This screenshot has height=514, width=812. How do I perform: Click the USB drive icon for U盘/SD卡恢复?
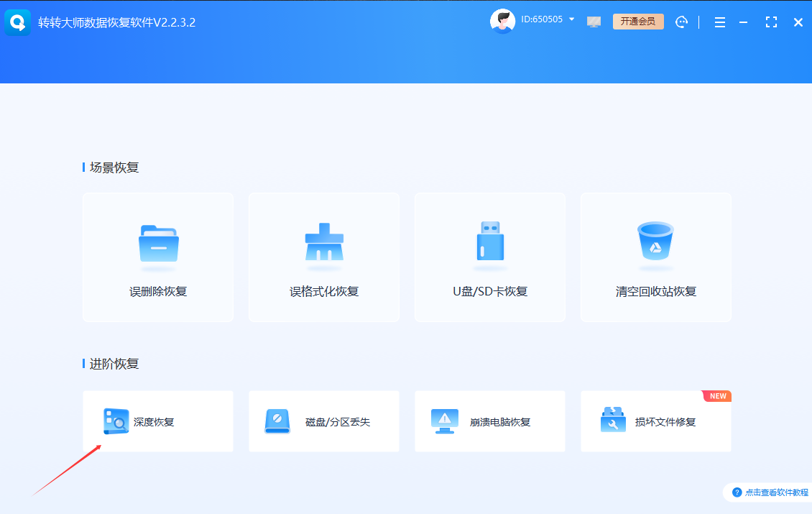489,243
